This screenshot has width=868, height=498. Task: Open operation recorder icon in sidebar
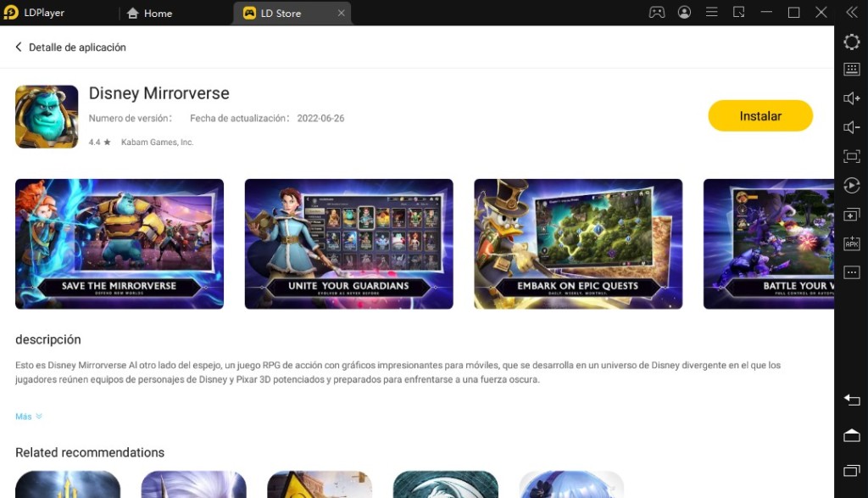(x=851, y=185)
